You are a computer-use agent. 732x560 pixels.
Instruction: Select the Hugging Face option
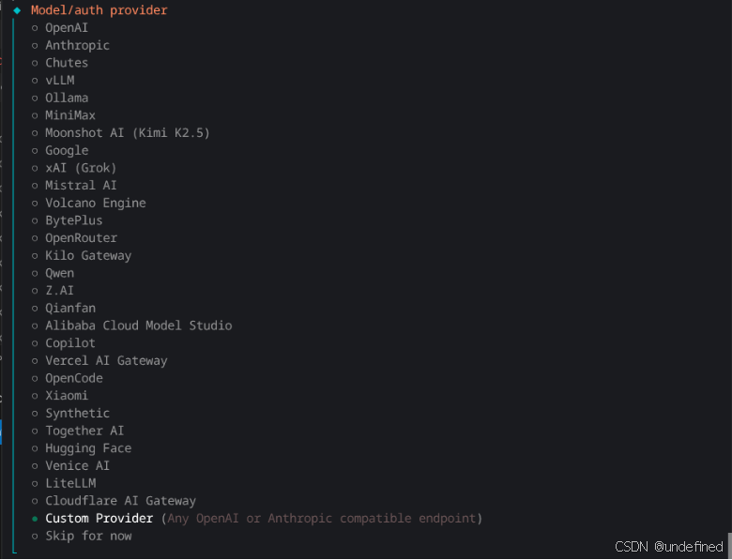point(82,448)
